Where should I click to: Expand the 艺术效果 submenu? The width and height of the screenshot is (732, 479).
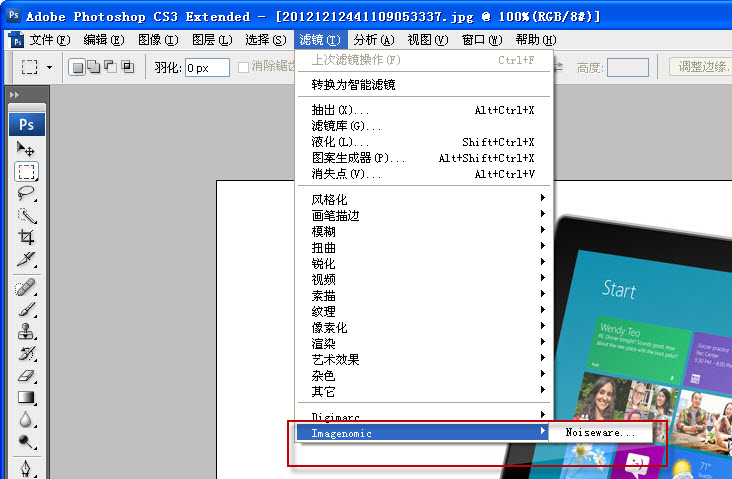pyautogui.click(x=424, y=359)
